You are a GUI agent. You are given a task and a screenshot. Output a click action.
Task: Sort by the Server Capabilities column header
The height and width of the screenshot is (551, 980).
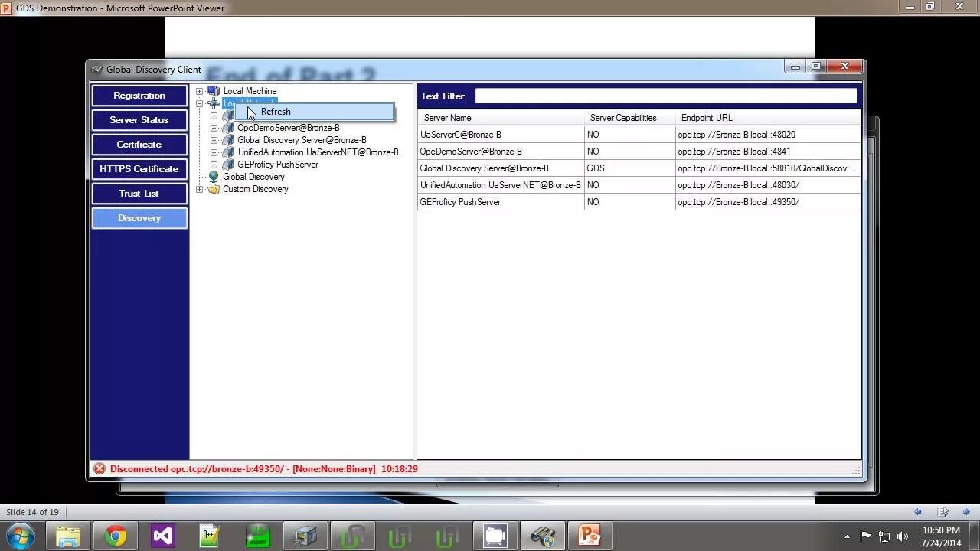tap(629, 118)
